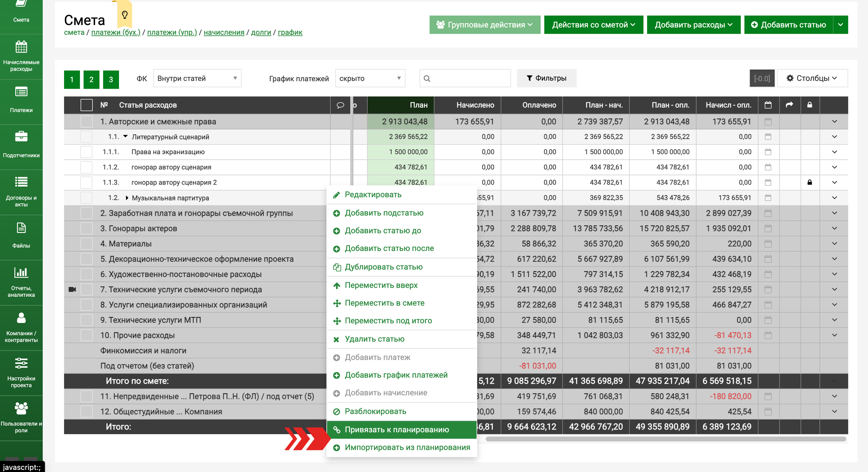
Task: Toggle select-all checkbox in table header
Action: (x=87, y=105)
